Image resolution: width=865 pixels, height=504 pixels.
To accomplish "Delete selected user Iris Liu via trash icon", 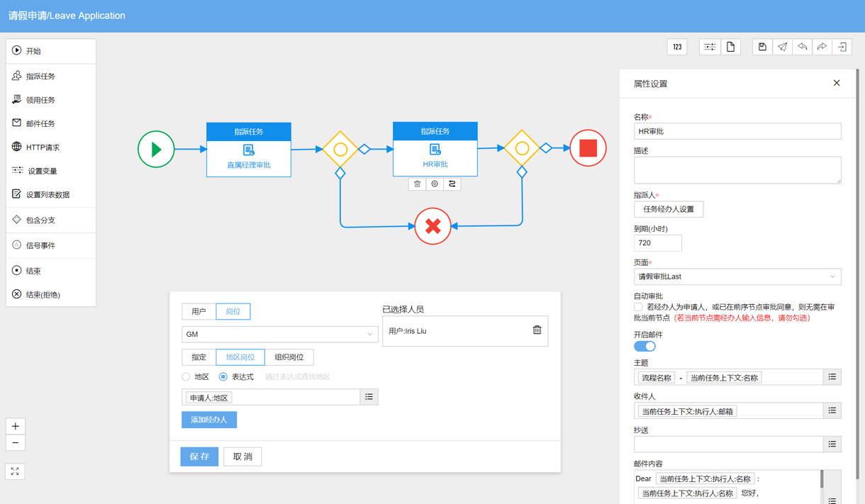I will click(537, 330).
